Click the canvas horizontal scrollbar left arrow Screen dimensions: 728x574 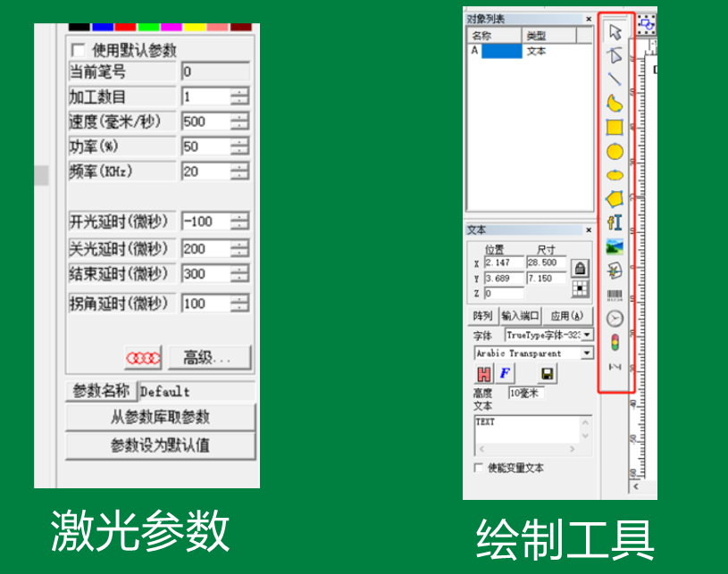coord(636,487)
